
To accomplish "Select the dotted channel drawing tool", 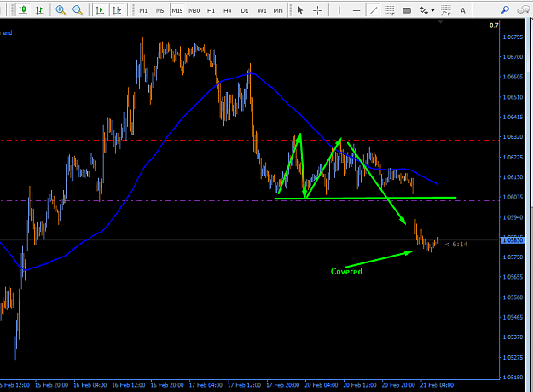I will coord(446,10).
